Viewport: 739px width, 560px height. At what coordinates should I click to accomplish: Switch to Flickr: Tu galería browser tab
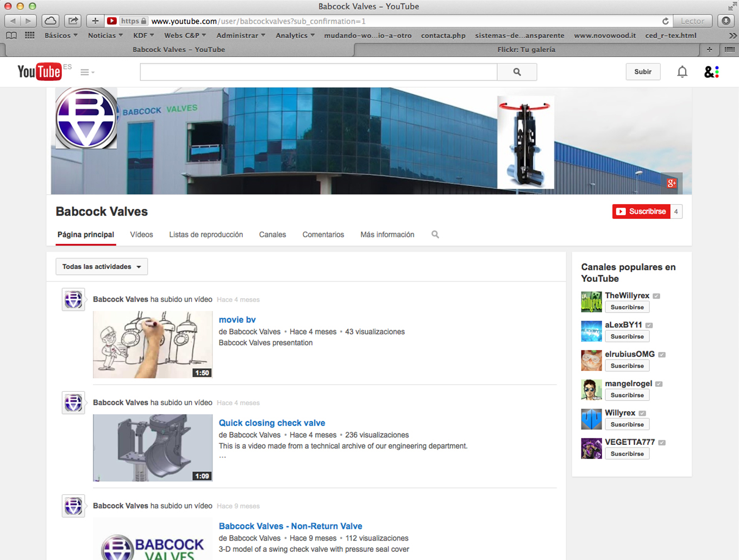[x=526, y=49]
